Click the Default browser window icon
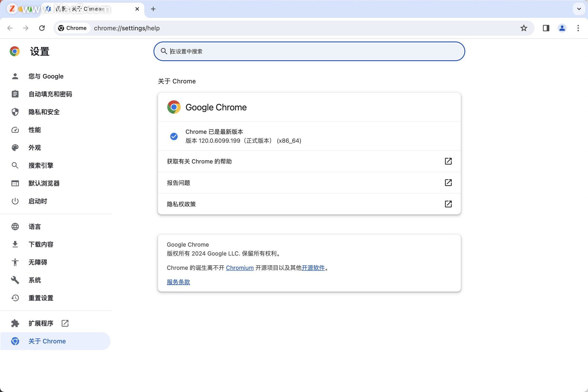 15,183
